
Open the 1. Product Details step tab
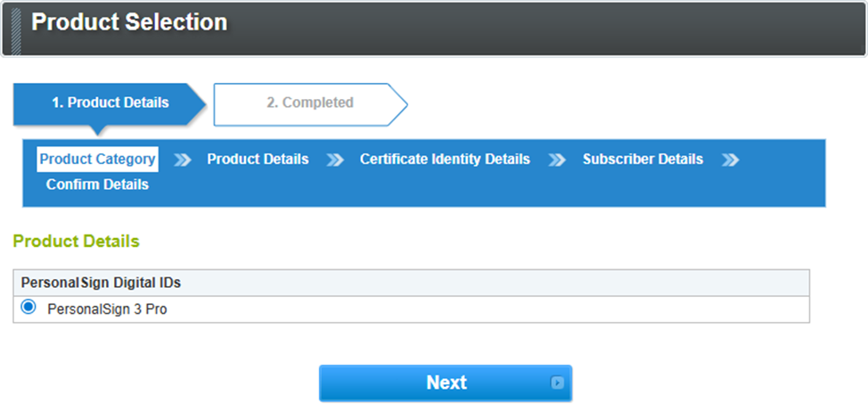coord(109,103)
